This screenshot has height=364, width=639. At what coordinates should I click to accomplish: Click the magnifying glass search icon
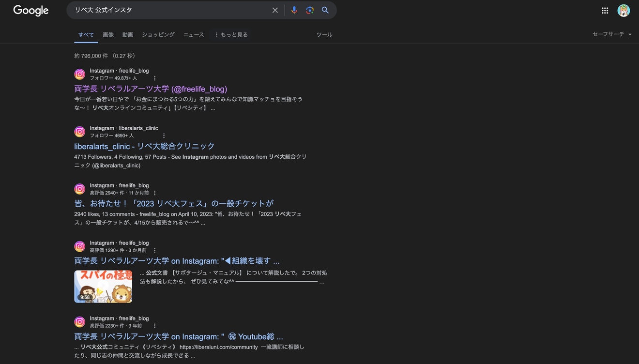[x=325, y=10]
